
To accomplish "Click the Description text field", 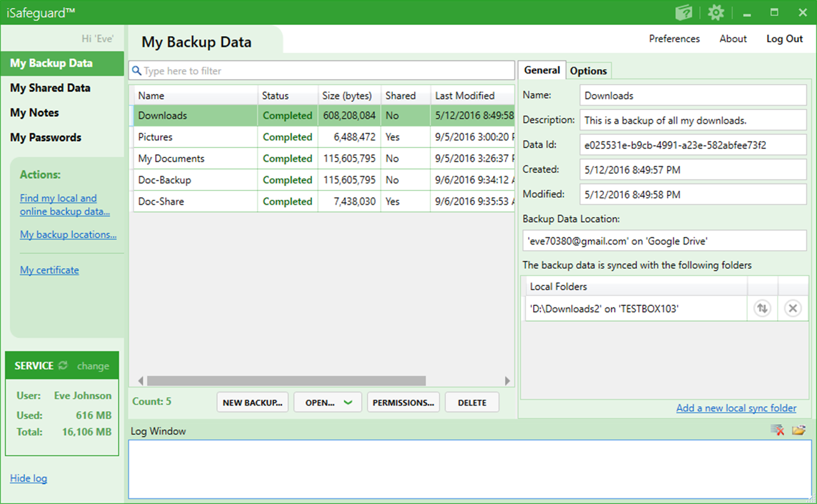I will (x=693, y=120).
